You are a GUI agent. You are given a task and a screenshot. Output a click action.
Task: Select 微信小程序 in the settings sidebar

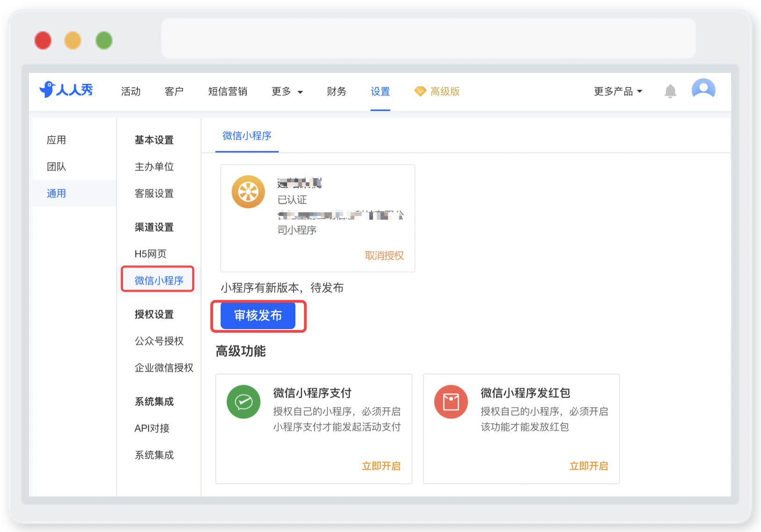point(159,280)
